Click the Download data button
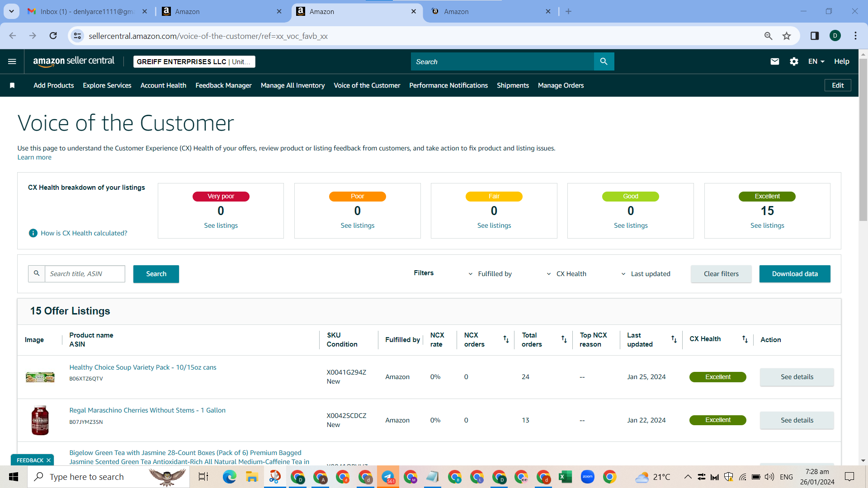 [x=795, y=274]
